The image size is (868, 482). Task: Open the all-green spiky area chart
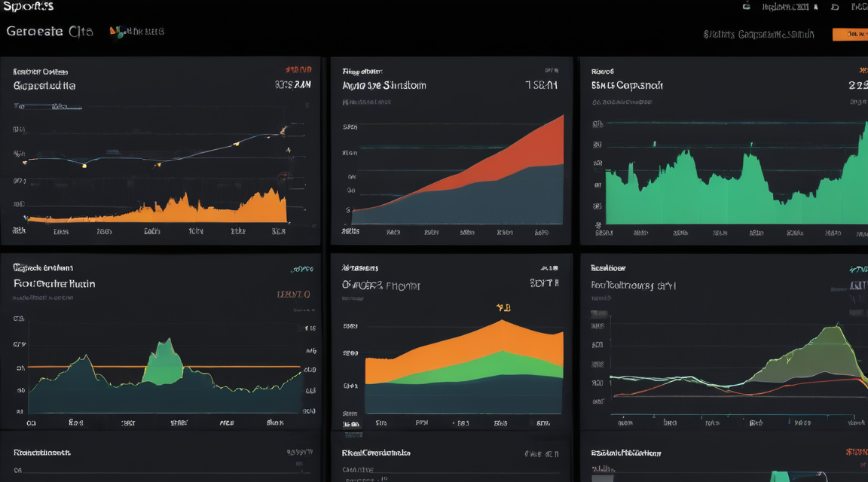click(x=723, y=151)
